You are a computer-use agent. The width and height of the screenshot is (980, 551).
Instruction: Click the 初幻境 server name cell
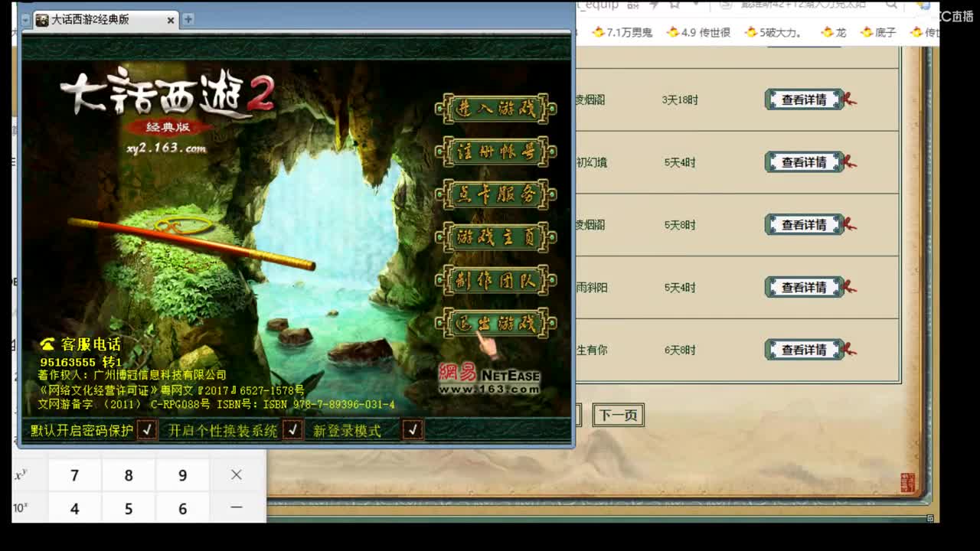pos(592,162)
